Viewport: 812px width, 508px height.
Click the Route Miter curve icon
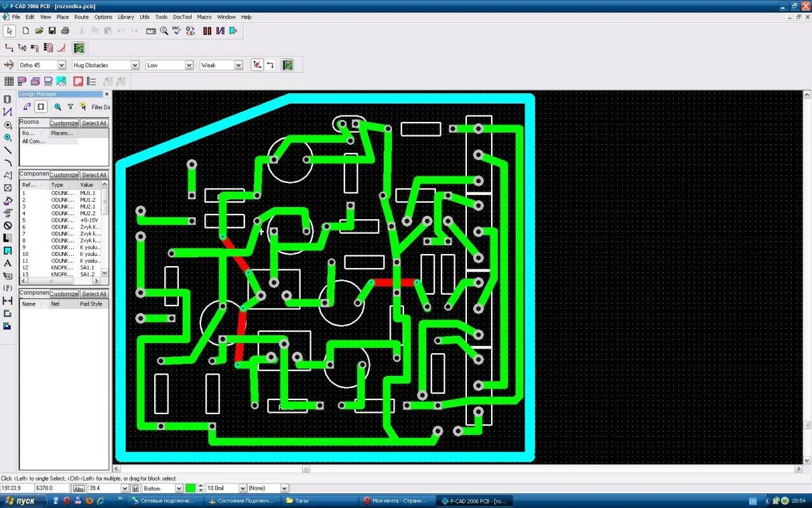click(62, 48)
